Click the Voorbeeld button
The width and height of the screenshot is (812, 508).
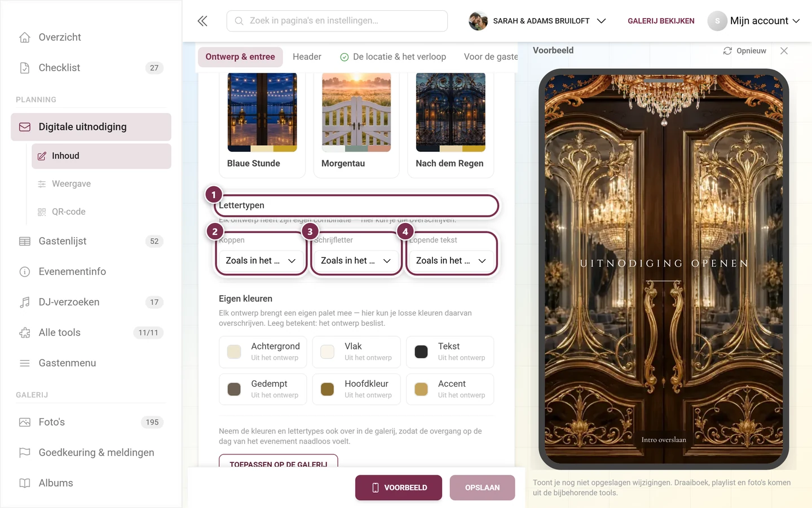click(x=399, y=488)
